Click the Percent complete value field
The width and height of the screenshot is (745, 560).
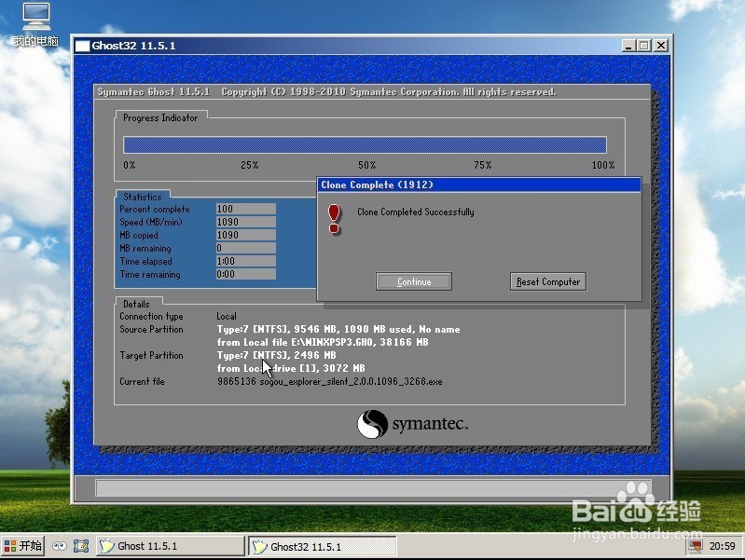click(x=245, y=209)
